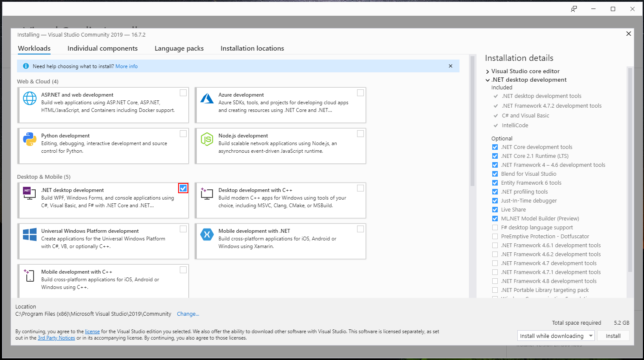Uncheck the .NET desktop development workload
Image resolution: width=644 pixels, height=360 pixels.
[183, 188]
